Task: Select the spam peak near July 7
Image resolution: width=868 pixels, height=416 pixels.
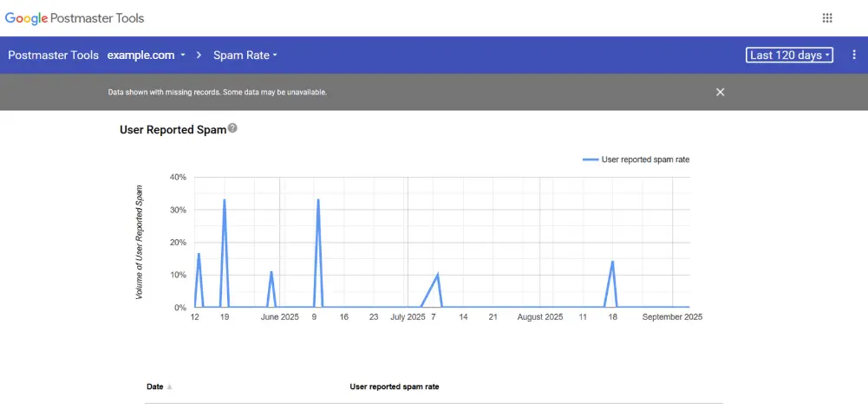Action: (x=438, y=275)
